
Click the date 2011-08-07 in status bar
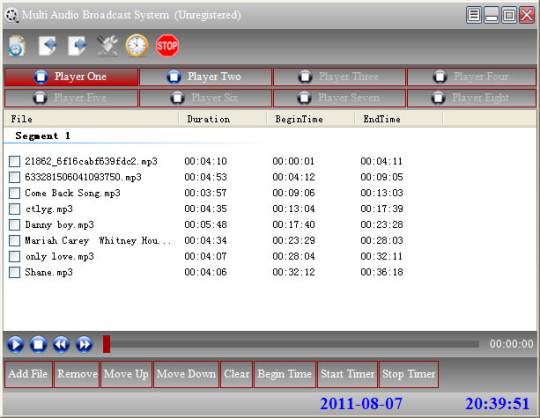361,404
